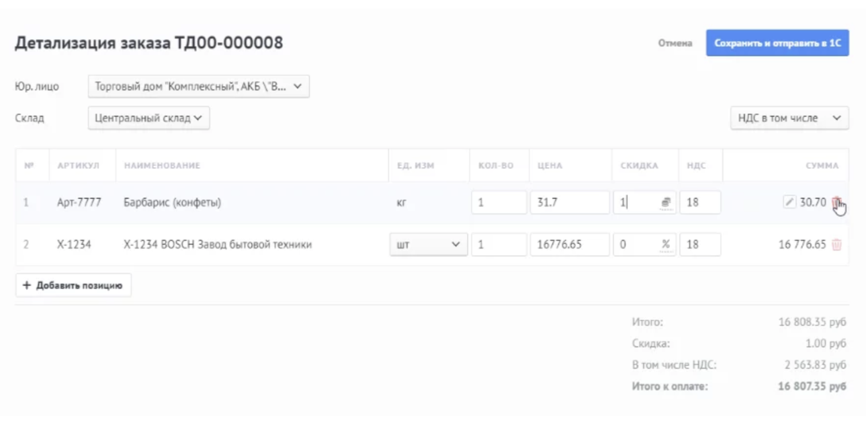The height and width of the screenshot is (423, 868).
Task: Click the quantity field in the X-1234 row
Action: tap(499, 244)
